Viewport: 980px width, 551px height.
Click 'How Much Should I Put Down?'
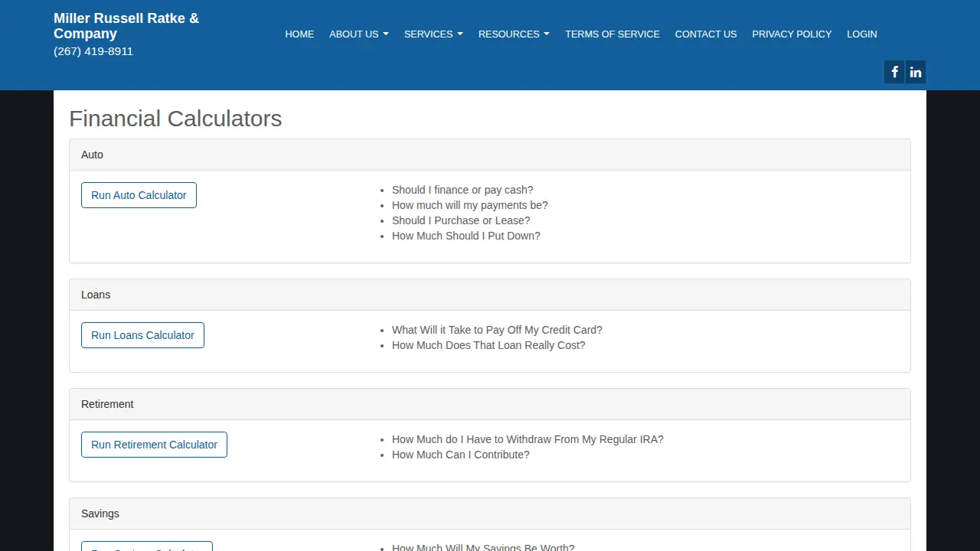click(466, 236)
